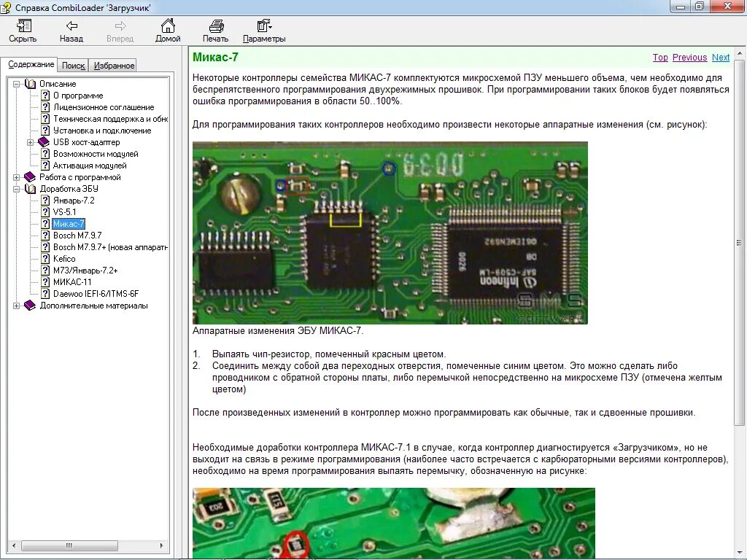Screen dimensions: 747x560
Task: Click the page icon beside Kefico
Action: [x=45, y=259]
